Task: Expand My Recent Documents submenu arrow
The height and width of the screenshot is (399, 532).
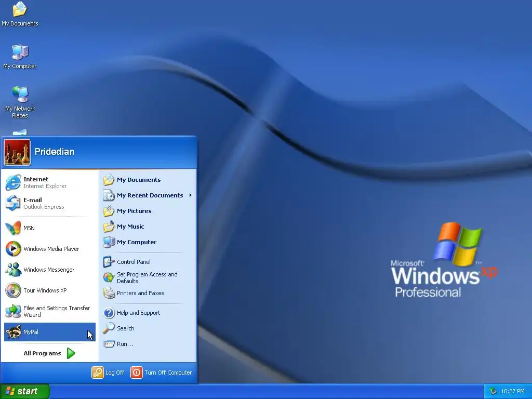Action: [191, 195]
